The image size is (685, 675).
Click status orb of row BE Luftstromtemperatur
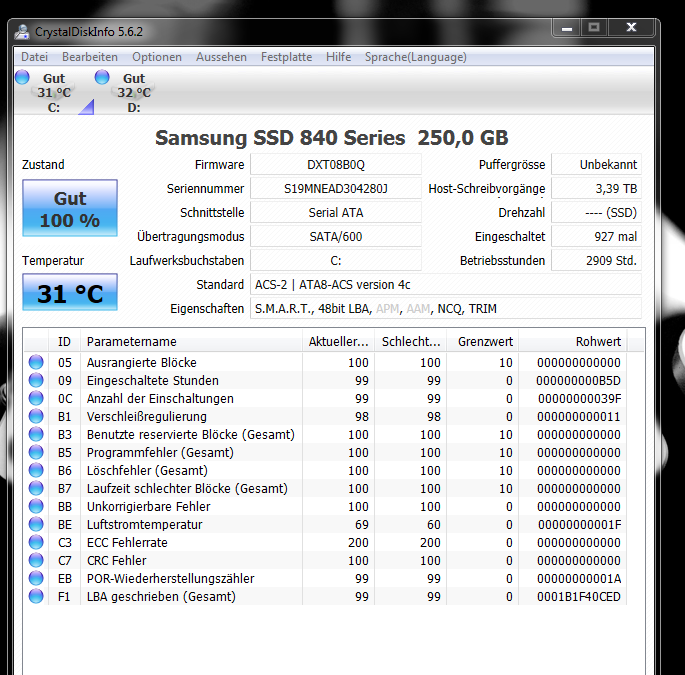click(x=36, y=524)
